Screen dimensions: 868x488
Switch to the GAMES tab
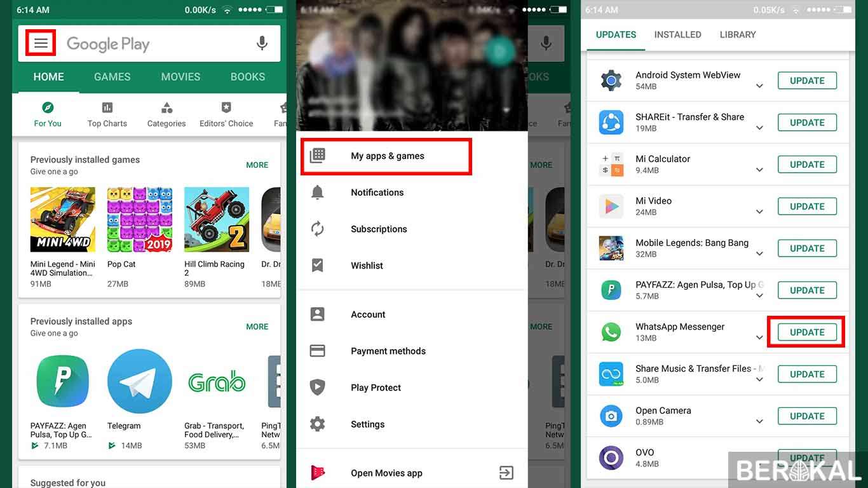pyautogui.click(x=112, y=77)
